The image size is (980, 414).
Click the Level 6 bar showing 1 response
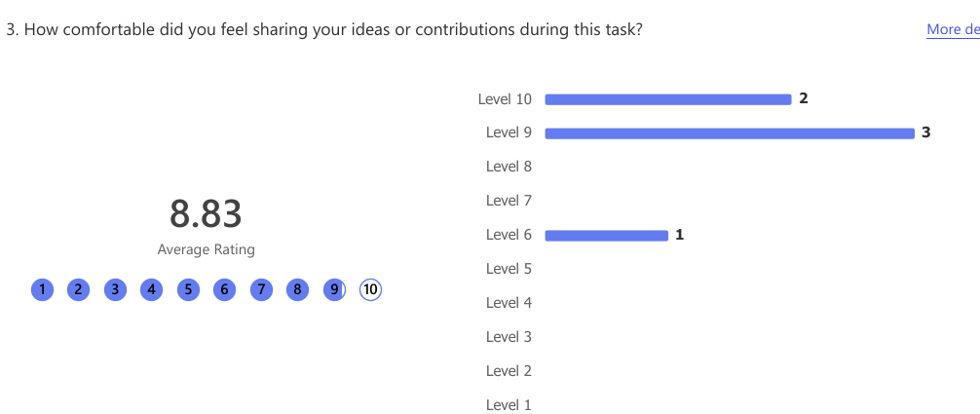tap(607, 235)
